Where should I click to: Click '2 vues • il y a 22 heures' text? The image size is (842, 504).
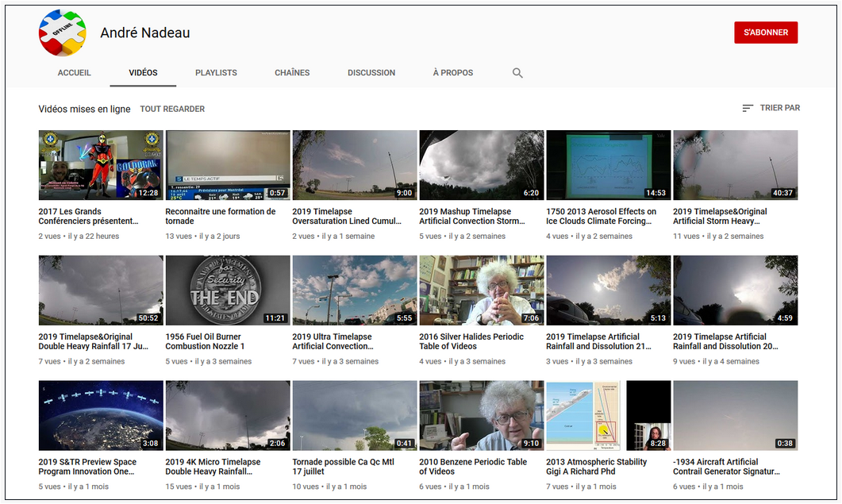coord(79,236)
